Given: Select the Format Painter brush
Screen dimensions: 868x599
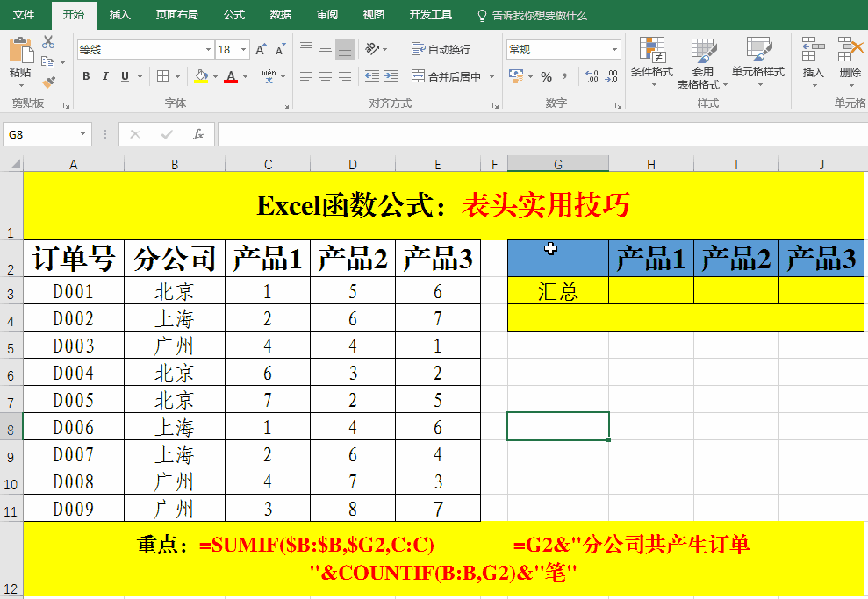Looking at the screenshot, I should 48,82.
